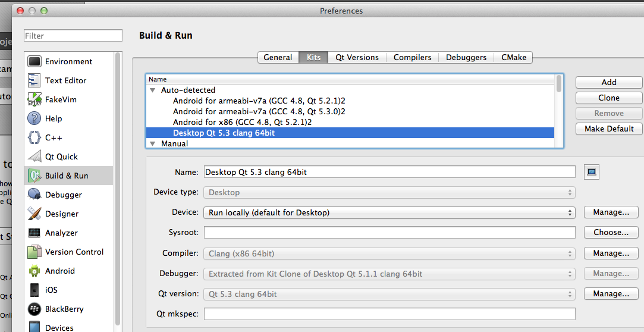This screenshot has height=332, width=644.
Task: Open the Android robot icon
Action: click(34, 271)
